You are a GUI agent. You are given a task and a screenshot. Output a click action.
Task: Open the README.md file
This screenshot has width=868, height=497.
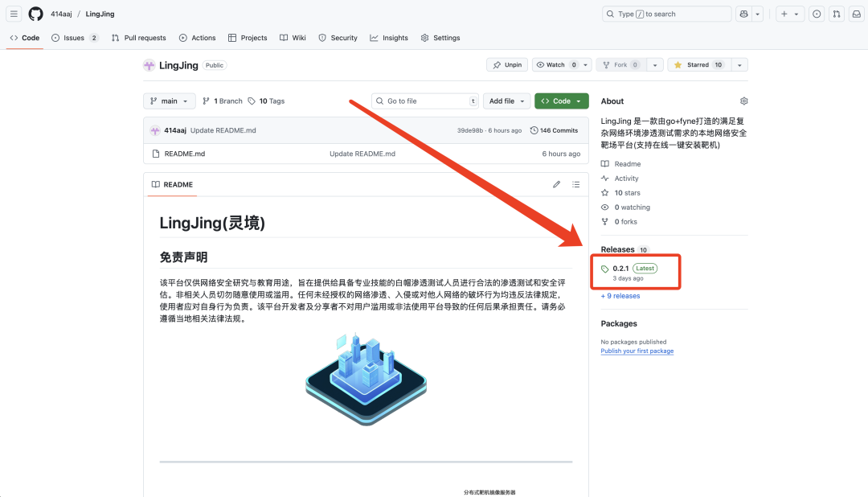184,154
